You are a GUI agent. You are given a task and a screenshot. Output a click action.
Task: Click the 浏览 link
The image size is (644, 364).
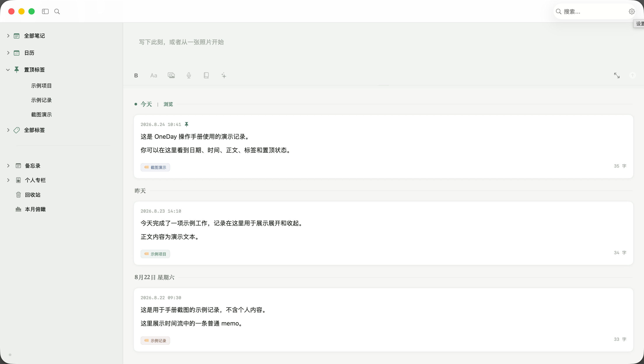[x=168, y=104]
